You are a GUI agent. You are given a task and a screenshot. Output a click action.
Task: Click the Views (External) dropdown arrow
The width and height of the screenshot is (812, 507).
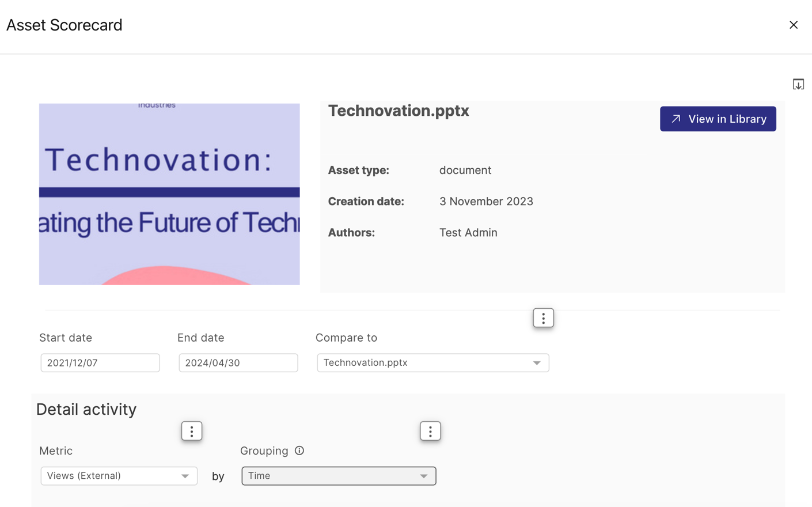click(185, 476)
